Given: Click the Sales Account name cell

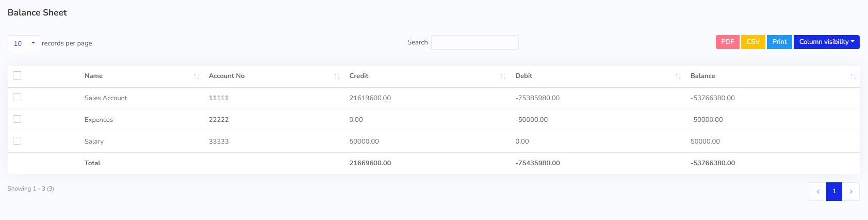Looking at the screenshot, I should point(106,98).
